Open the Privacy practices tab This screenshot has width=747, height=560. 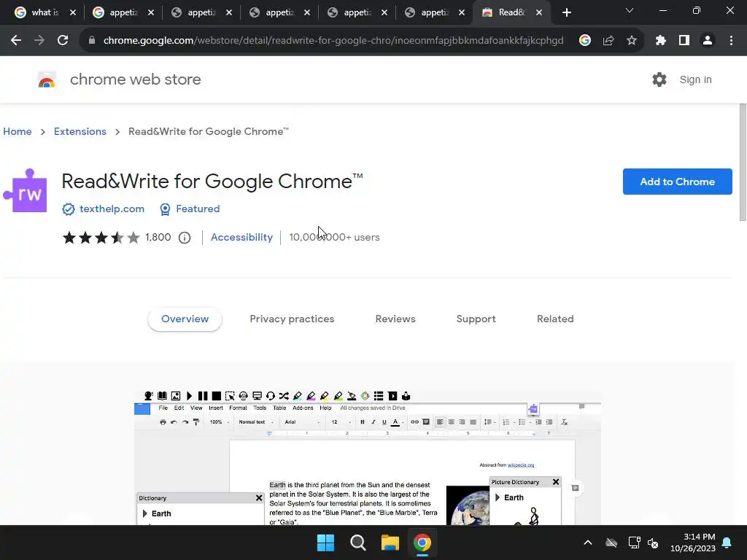point(292,319)
